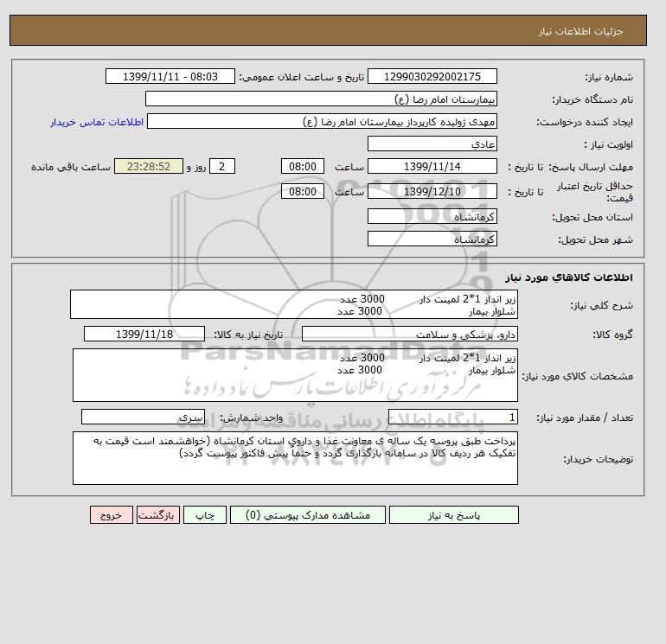Click the مشخصات کالای مورد نیاز text area
Image resolution: width=666 pixels, height=644 pixels.
[x=295, y=375]
